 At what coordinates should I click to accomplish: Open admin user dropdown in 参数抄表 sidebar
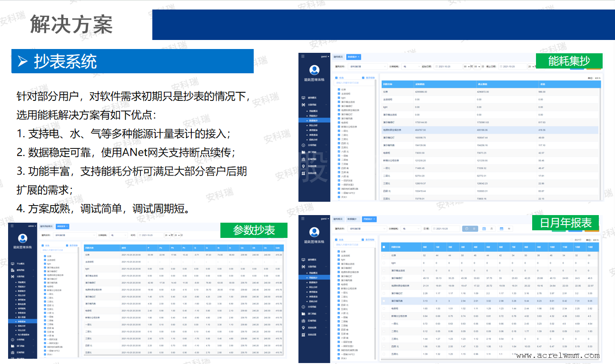(x=32, y=226)
